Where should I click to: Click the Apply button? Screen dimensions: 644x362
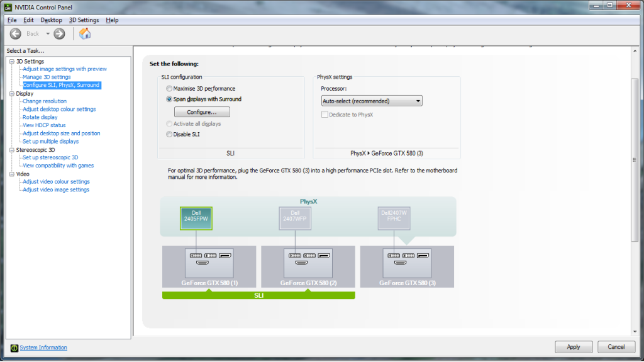[x=574, y=347]
